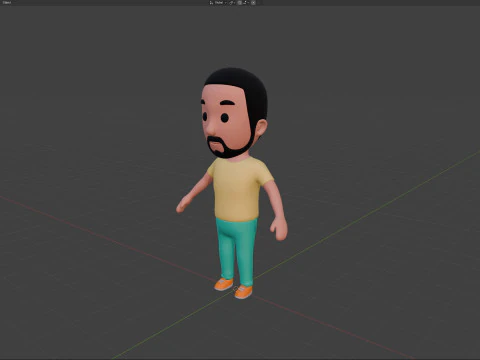The height and width of the screenshot is (360, 480).
Task: Open the snapping options popover
Action: [x=246, y=2]
